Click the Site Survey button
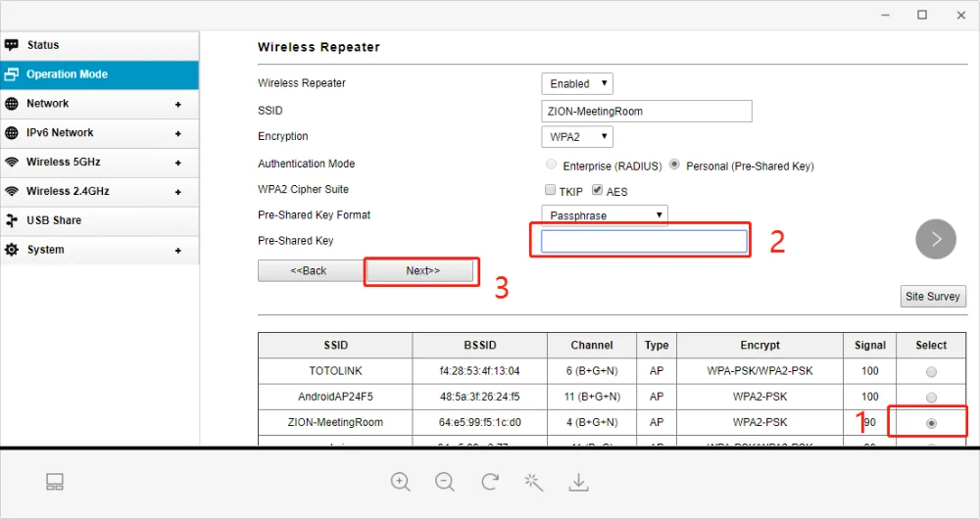The width and height of the screenshot is (980, 519). click(x=933, y=297)
